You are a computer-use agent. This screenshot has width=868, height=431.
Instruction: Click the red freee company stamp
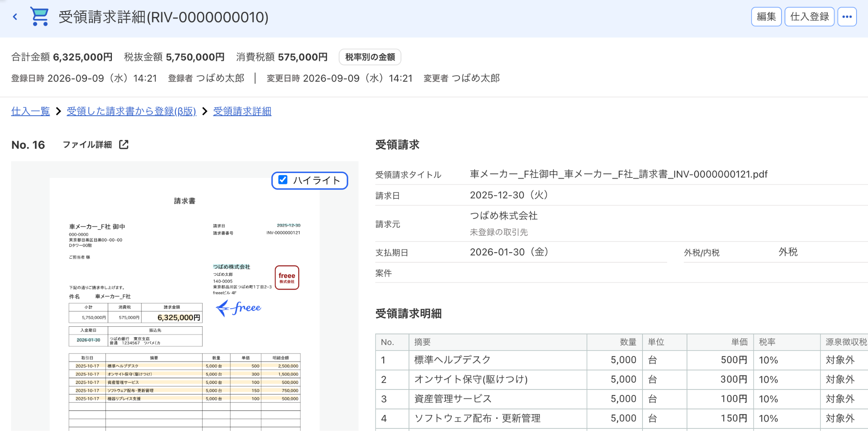(287, 278)
